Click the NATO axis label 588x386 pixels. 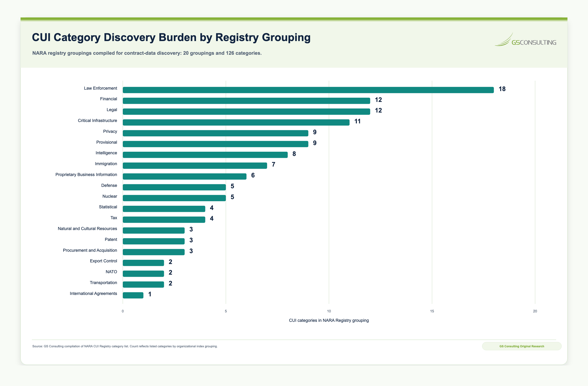point(111,272)
